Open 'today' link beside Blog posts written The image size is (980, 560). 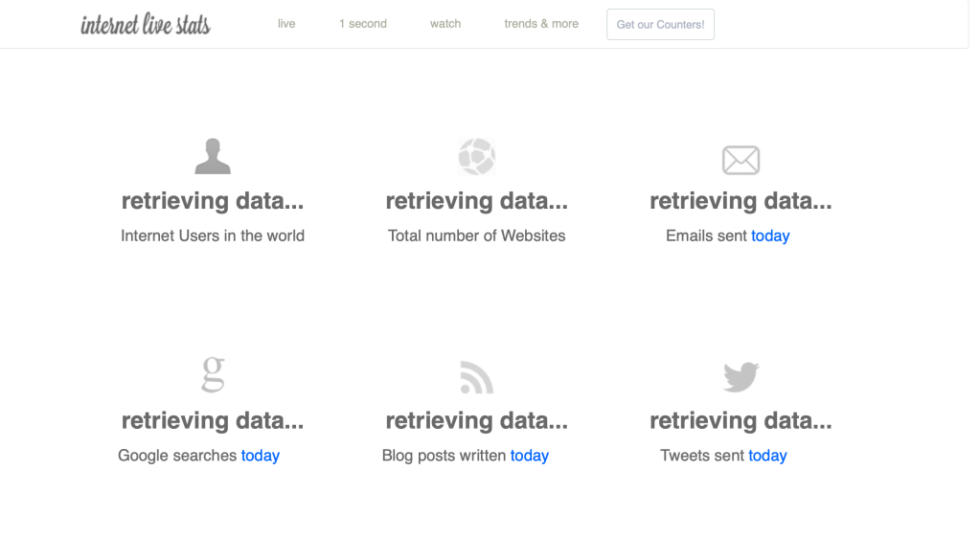click(x=530, y=456)
